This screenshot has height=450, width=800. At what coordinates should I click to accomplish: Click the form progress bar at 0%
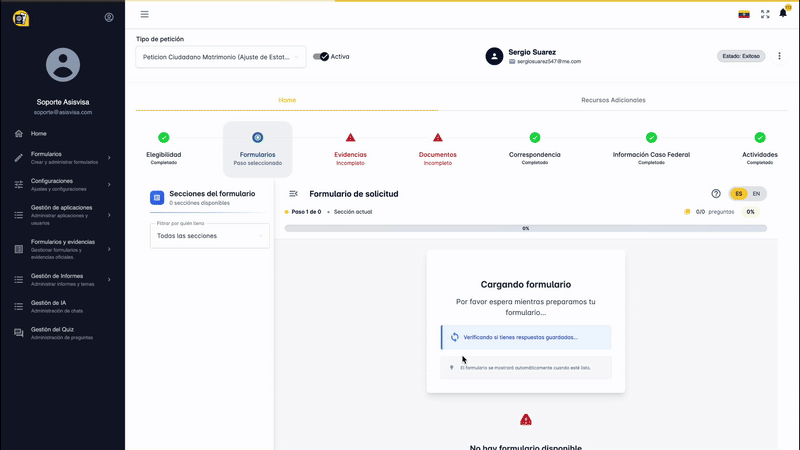pyautogui.click(x=526, y=228)
